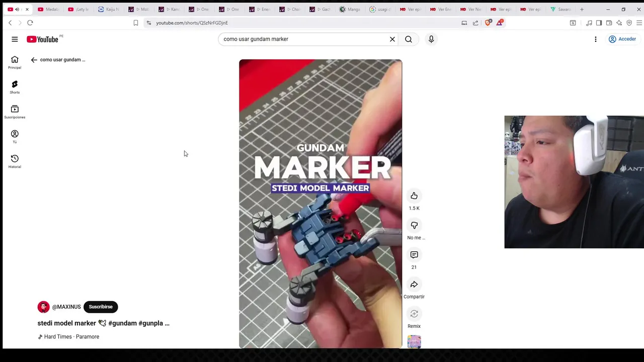
Task: Open the Brave Shields lion icon
Action: 488,23
